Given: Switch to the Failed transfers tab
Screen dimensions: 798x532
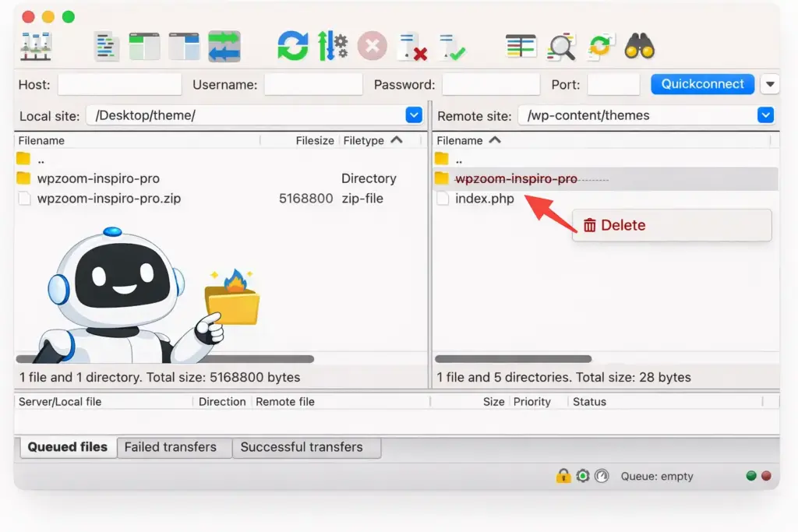Looking at the screenshot, I should pyautogui.click(x=171, y=447).
